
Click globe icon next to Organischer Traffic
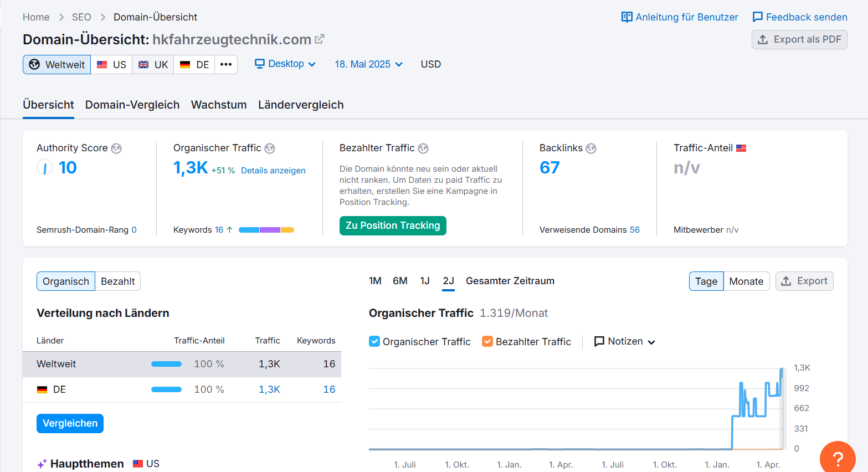coord(270,148)
